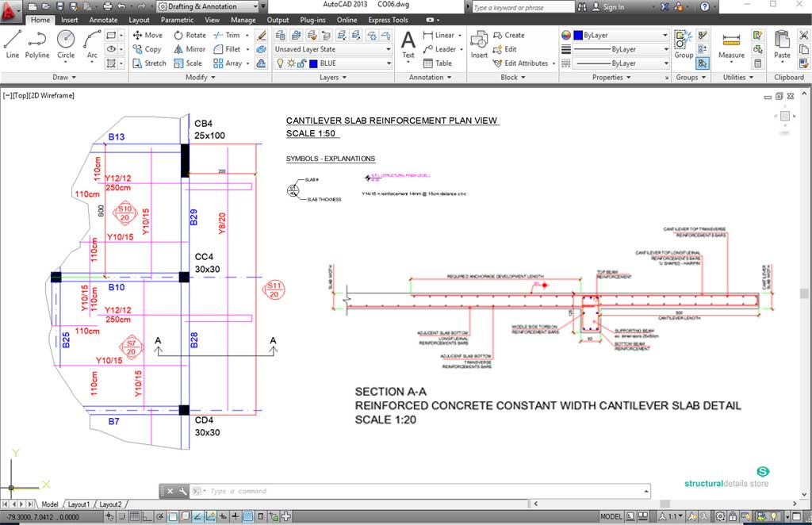Choose the Circle tool
The image size is (812, 525).
pyautogui.click(x=66, y=44)
